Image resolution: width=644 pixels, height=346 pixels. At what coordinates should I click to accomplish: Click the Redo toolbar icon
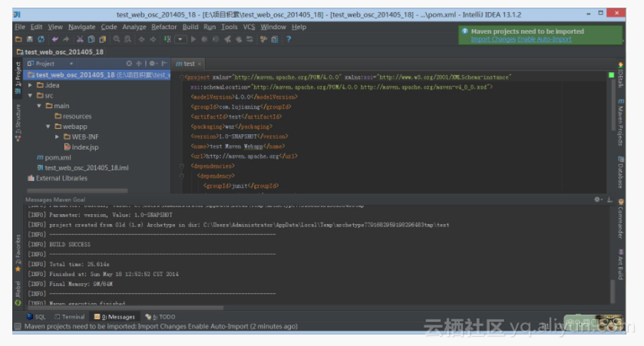click(x=66, y=39)
